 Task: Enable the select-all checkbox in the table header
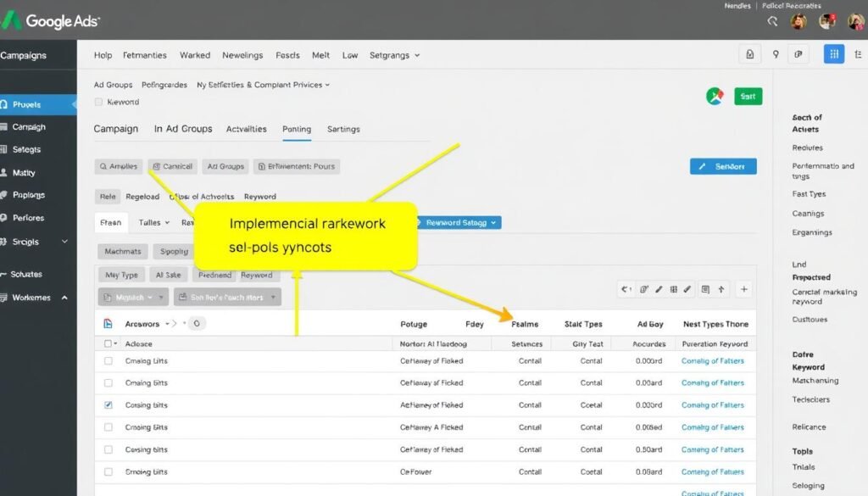106,343
